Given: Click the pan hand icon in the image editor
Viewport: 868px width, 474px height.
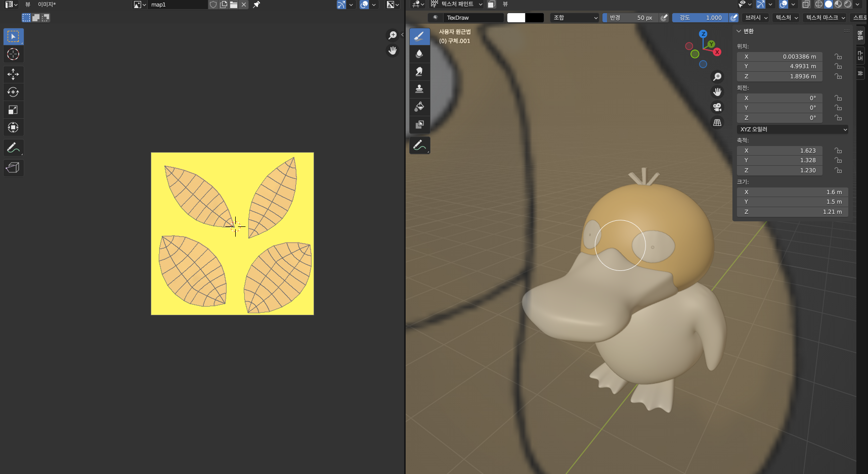Looking at the screenshot, I should (x=393, y=51).
